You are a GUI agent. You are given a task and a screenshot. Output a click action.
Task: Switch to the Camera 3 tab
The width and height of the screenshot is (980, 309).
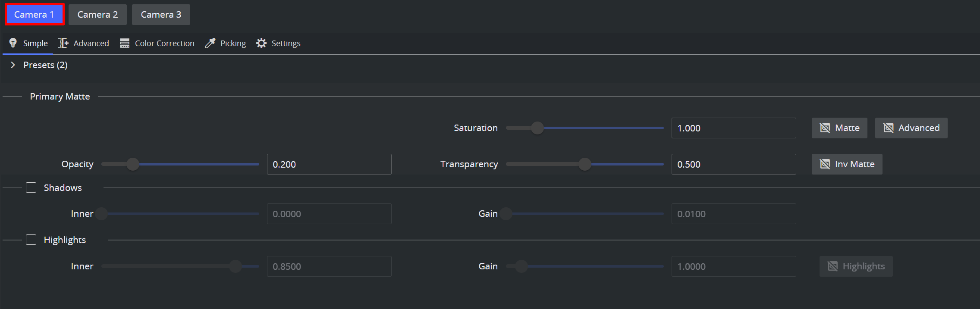(x=161, y=15)
